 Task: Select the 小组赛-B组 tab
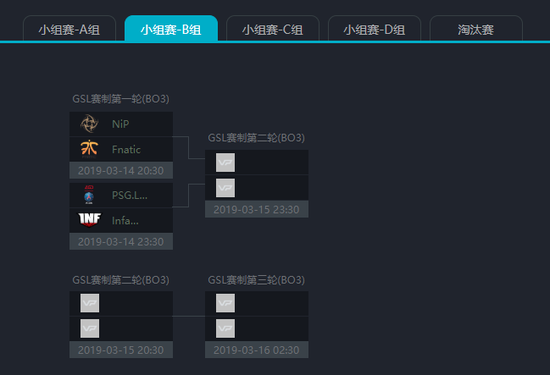171,28
